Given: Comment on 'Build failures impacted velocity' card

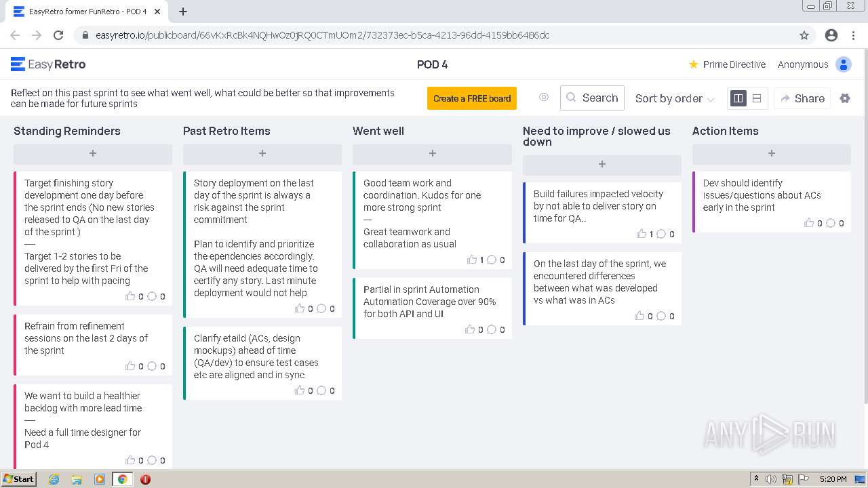Looking at the screenshot, I should [x=661, y=234].
